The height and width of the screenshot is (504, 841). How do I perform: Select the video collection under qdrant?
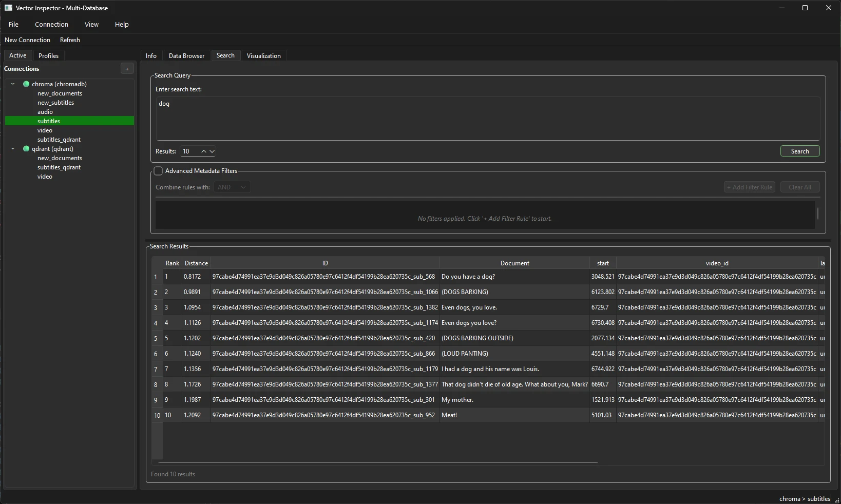tap(45, 177)
